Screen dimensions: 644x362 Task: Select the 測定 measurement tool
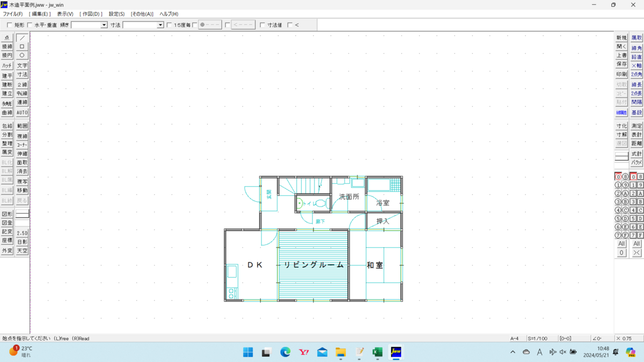coord(635,125)
